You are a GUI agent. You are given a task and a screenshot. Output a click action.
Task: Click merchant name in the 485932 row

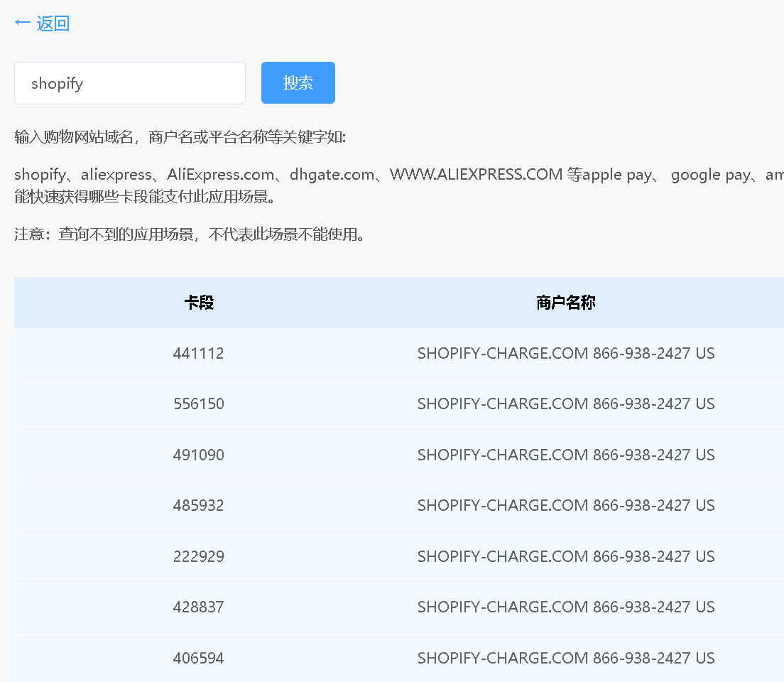tap(566, 505)
